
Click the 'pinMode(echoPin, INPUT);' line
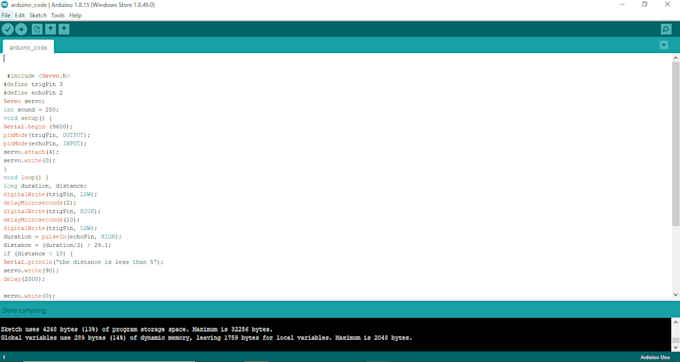(x=45, y=143)
